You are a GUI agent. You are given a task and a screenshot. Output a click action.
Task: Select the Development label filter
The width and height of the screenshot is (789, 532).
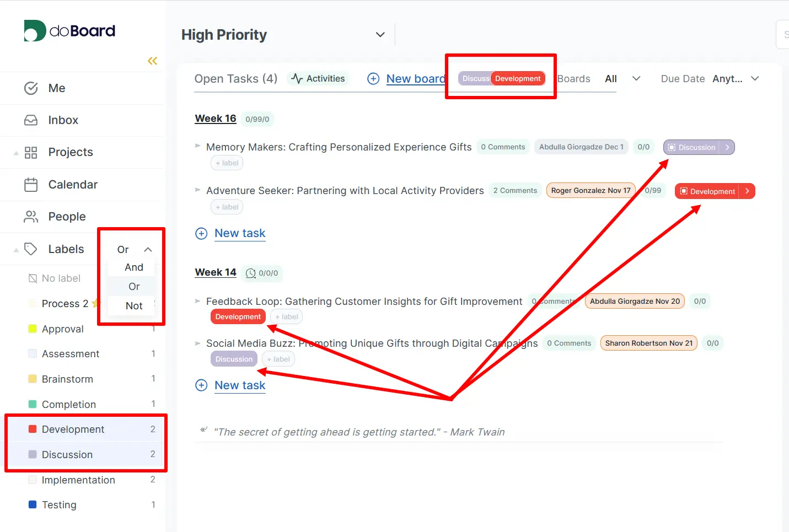point(73,429)
